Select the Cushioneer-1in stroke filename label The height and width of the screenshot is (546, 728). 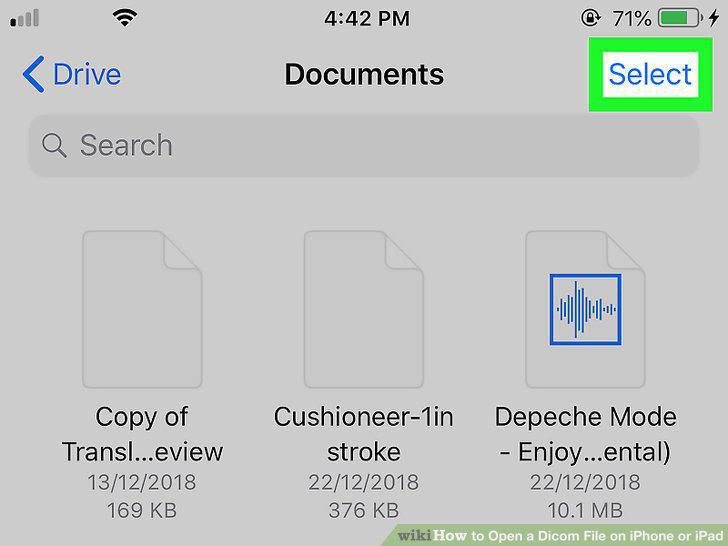pyautogui.click(x=364, y=434)
